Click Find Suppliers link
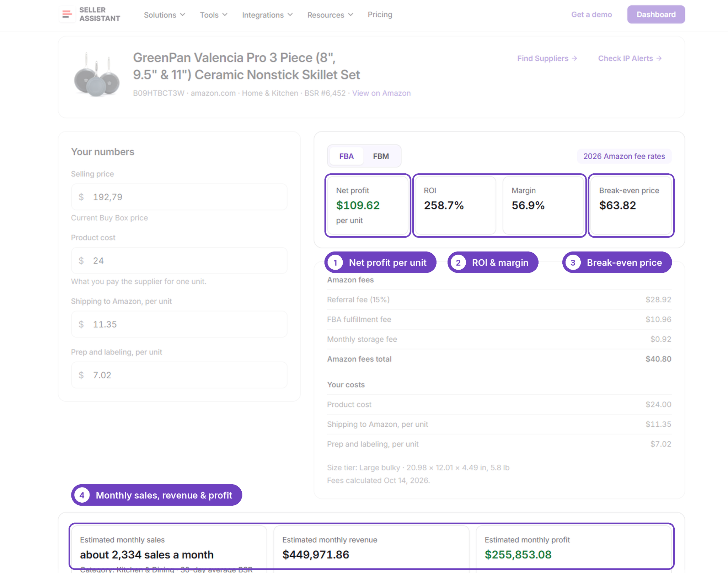 point(547,58)
